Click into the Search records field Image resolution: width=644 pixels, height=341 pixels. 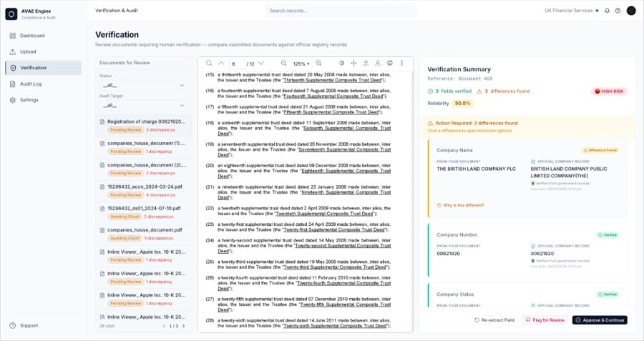(x=340, y=11)
